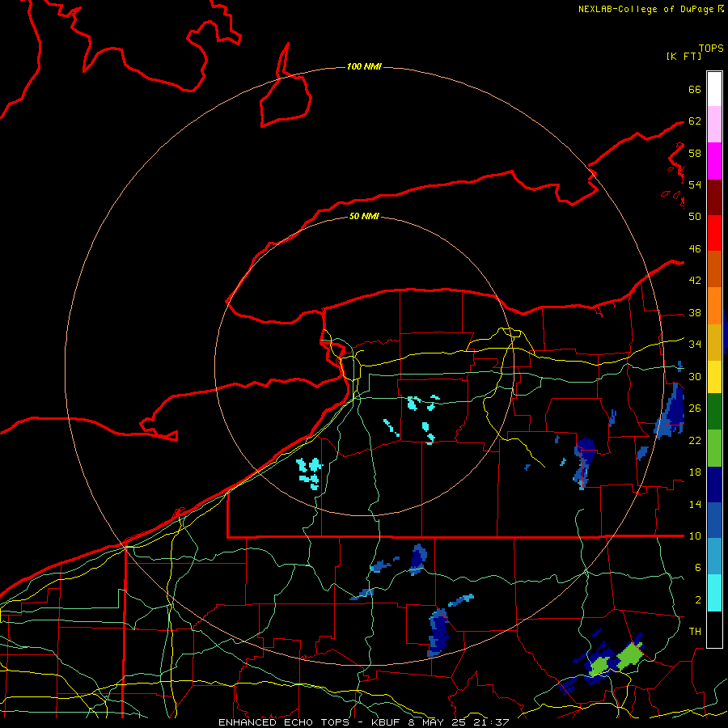728x728 pixels.
Task: Click the 8 MAY 25 date in the footer
Action: [x=438, y=722]
